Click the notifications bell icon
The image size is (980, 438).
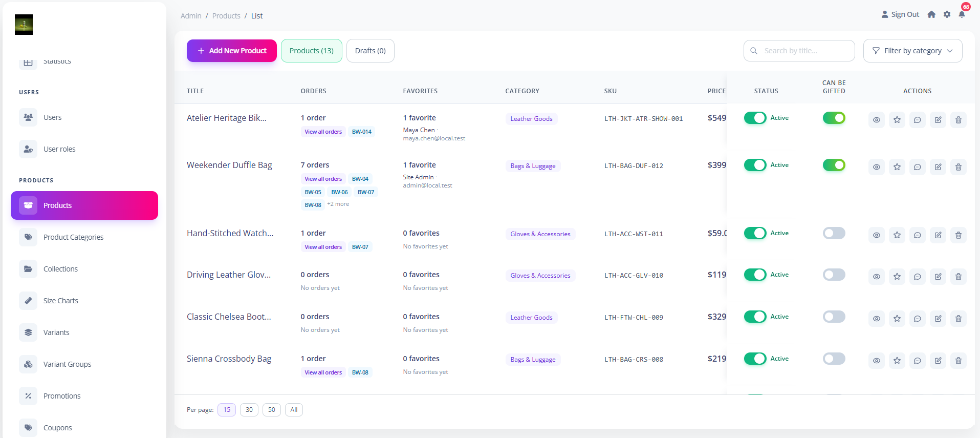[x=962, y=14]
